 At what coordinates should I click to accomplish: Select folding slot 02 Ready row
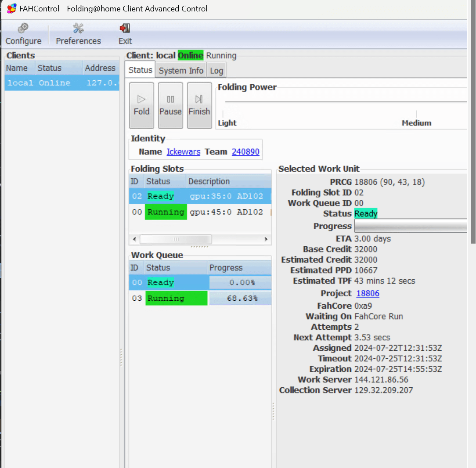tap(200, 196)
